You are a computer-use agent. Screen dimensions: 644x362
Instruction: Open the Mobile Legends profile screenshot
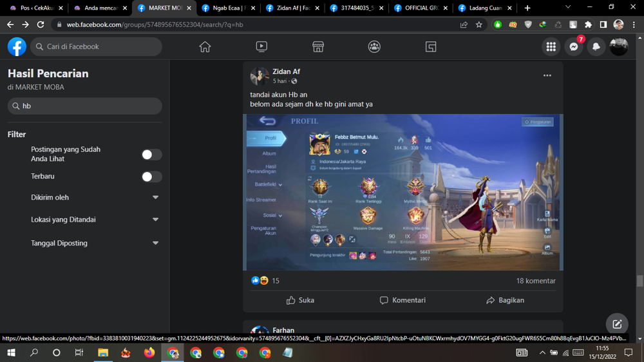coord(403,193)
